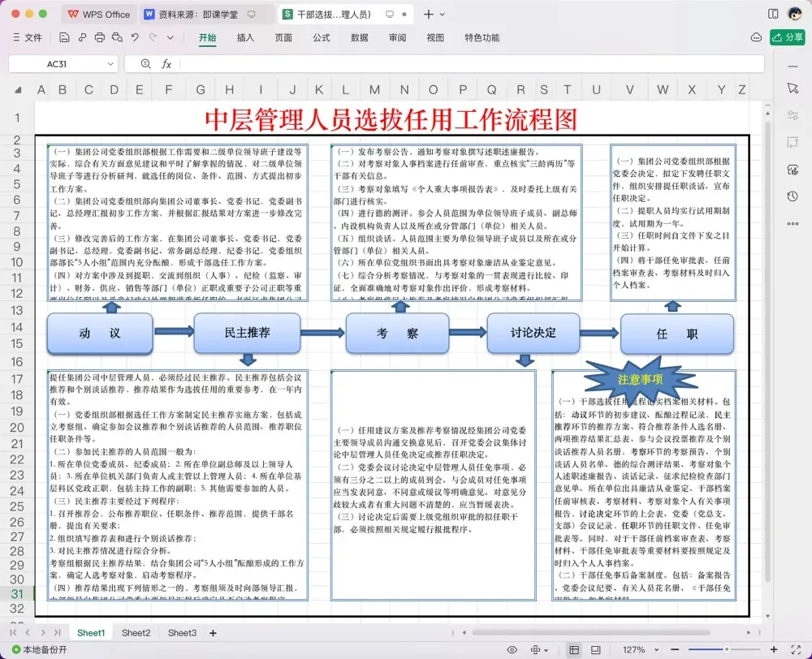Switch to the 开始 ribbon tab
This screenshot has width=812, height=659.
point(207,37)
